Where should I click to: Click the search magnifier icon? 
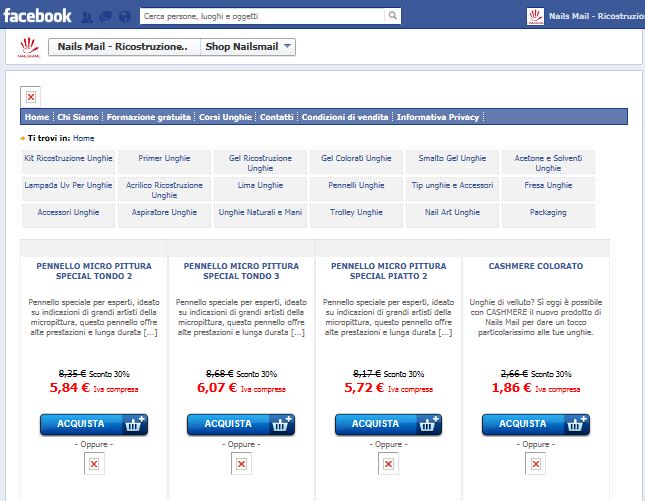tap(393, 16)
